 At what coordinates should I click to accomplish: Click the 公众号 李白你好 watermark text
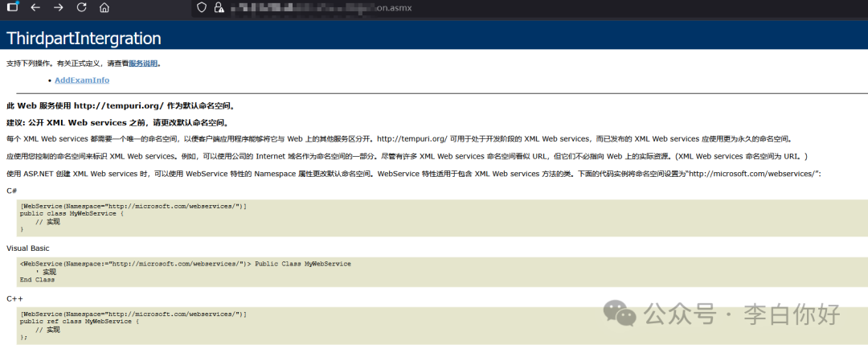(742, 314)
